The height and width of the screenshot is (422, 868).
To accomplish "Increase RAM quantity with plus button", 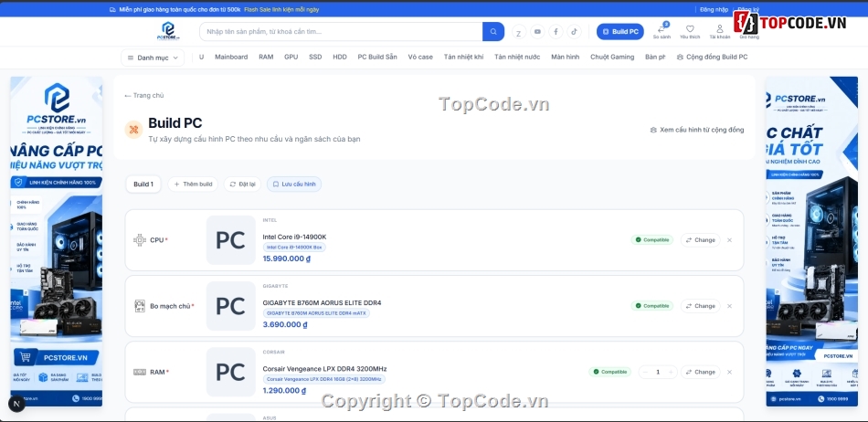I will pyautogui.click(x=671, y=372).
